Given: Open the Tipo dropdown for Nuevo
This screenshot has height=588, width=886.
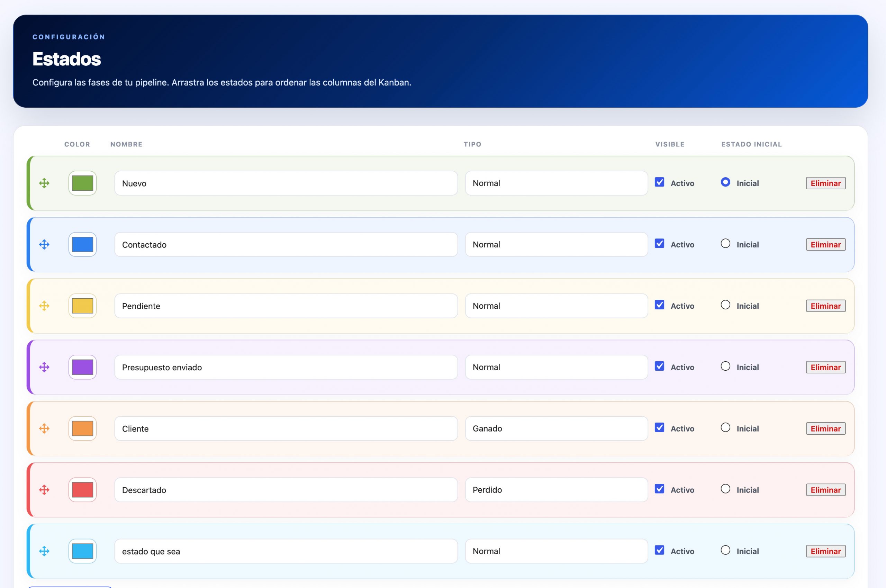Looking at the screenshot, I should click(557, 183).
